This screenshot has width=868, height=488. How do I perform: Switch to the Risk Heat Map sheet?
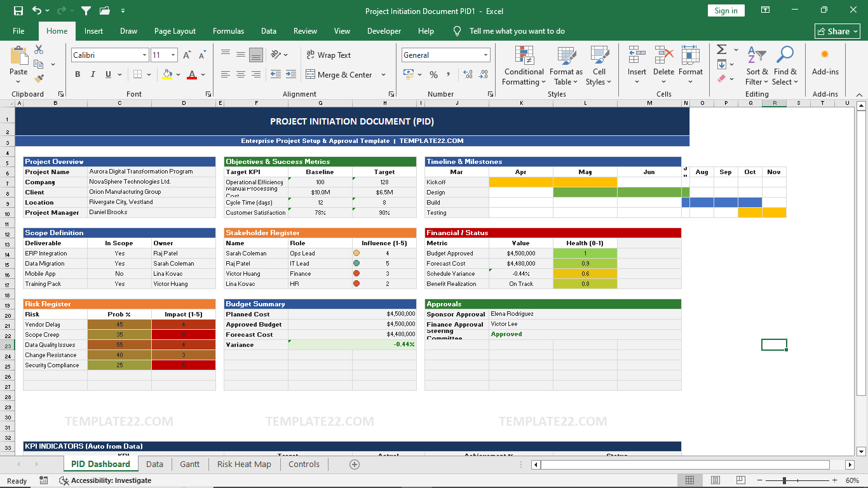tap(244, 464)
